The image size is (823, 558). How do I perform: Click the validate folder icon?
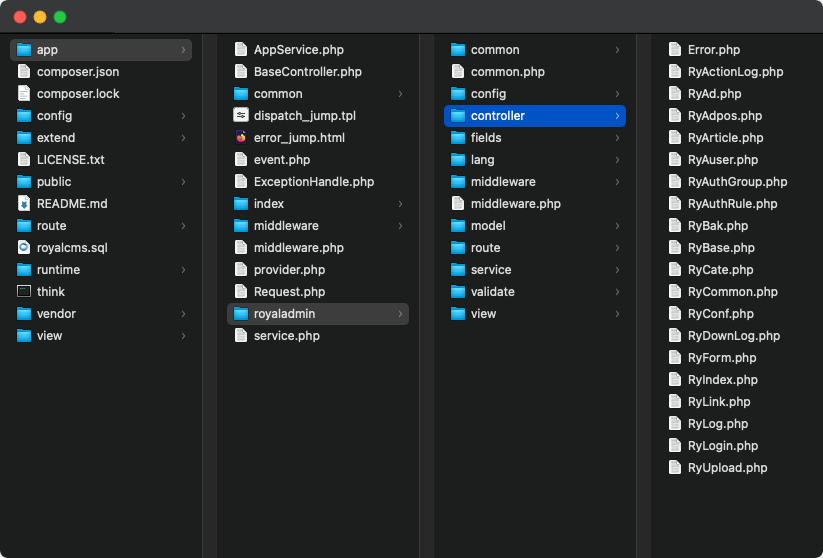coord(458,291)
